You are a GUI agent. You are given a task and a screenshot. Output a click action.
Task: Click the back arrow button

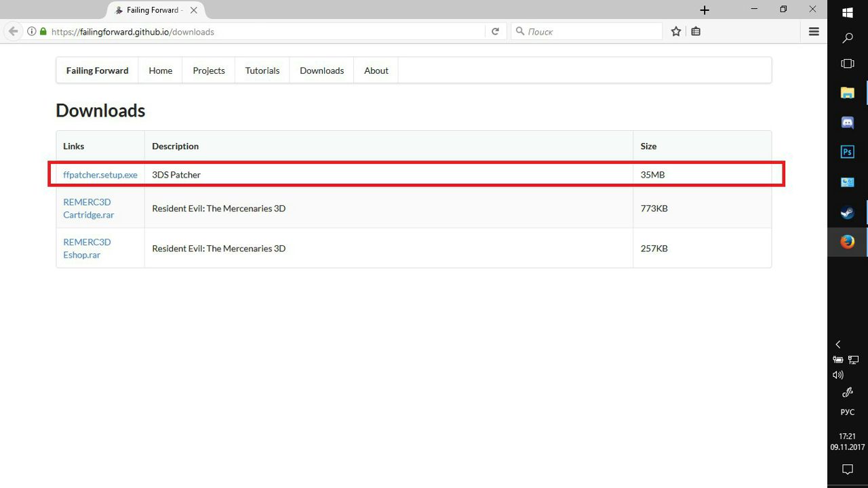click(x=13, y=31)
